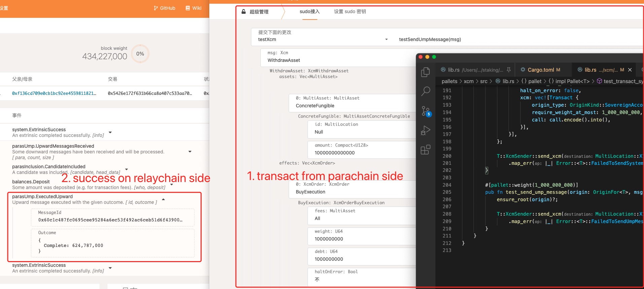Click the MessageId hash value
The image size is (644, 289).
tap(110, 220)
